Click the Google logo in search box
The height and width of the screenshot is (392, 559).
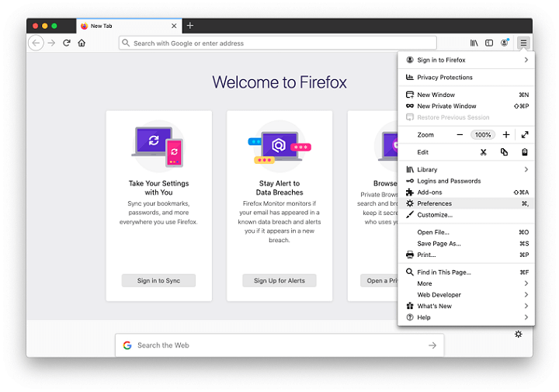[127, 345]
